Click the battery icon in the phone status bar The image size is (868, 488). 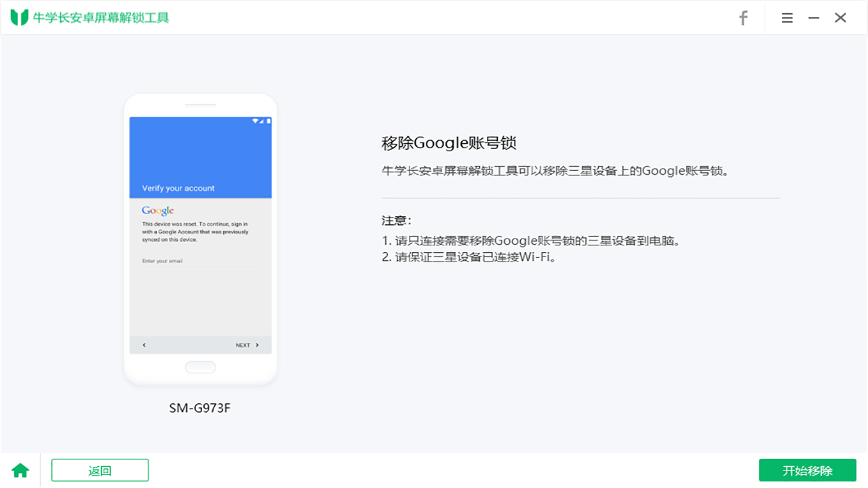(x=269, y=121)
